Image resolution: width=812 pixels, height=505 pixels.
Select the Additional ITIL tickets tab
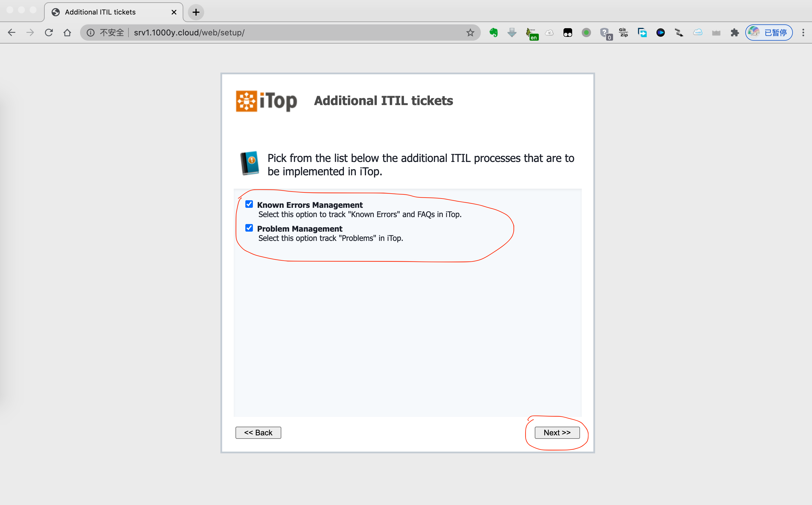tap(114, 12)
